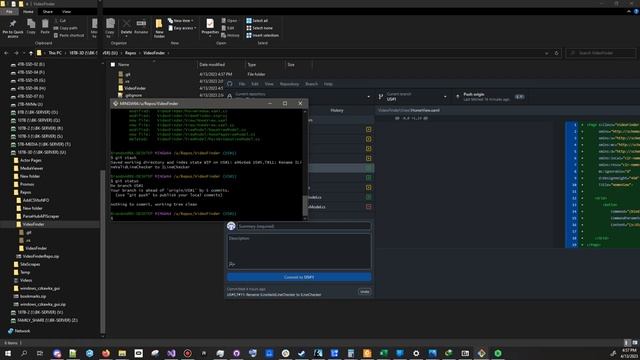Click the Windows Start button

tap(8, 353)
